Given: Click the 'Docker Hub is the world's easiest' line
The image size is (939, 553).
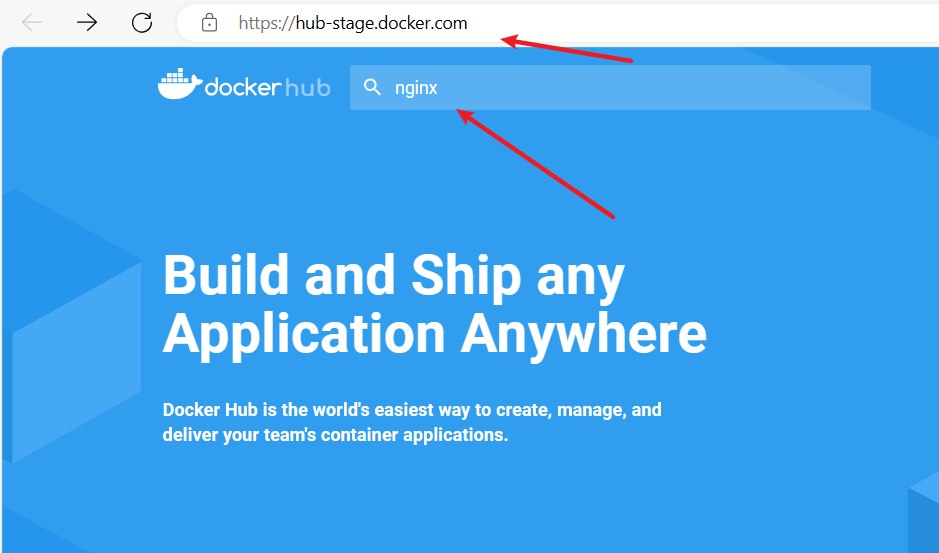Looking at the screenshot, I should [x=412, y=410].
